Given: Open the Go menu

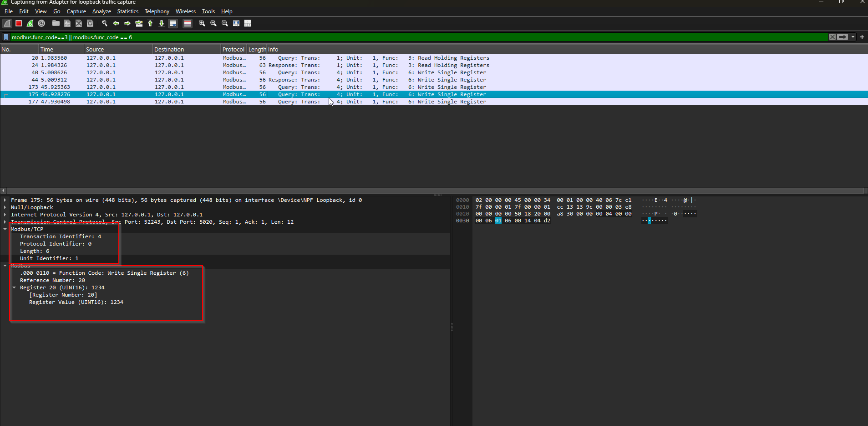Looking at the screenshot, I should pos(57,11).
